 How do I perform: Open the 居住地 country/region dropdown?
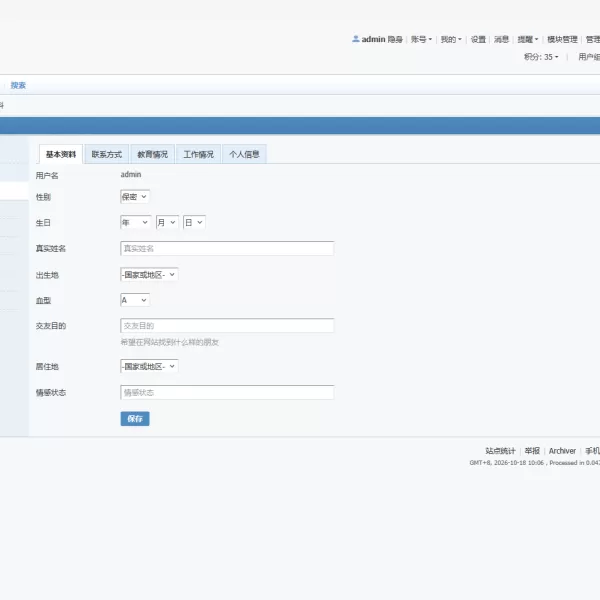tap(149, 366)
